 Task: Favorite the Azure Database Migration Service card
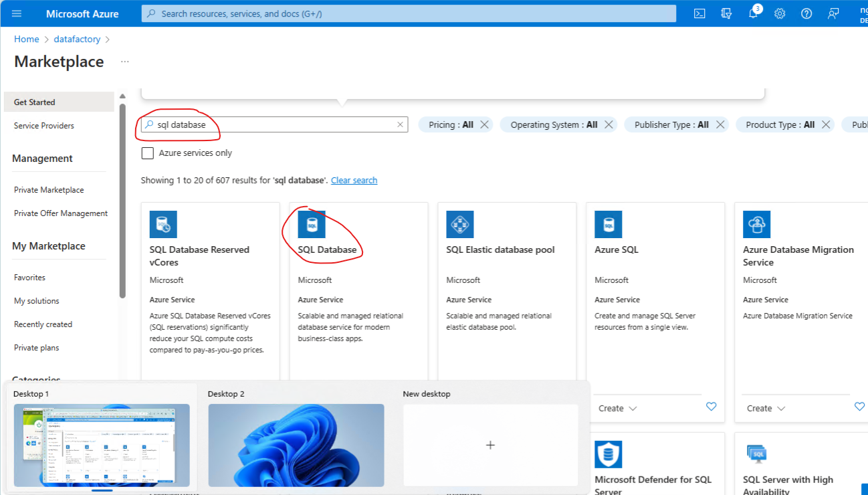pos(859,407)
